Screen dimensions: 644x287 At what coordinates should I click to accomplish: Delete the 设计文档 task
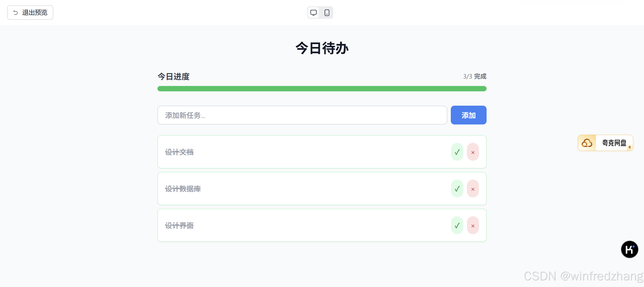point(473,152)
